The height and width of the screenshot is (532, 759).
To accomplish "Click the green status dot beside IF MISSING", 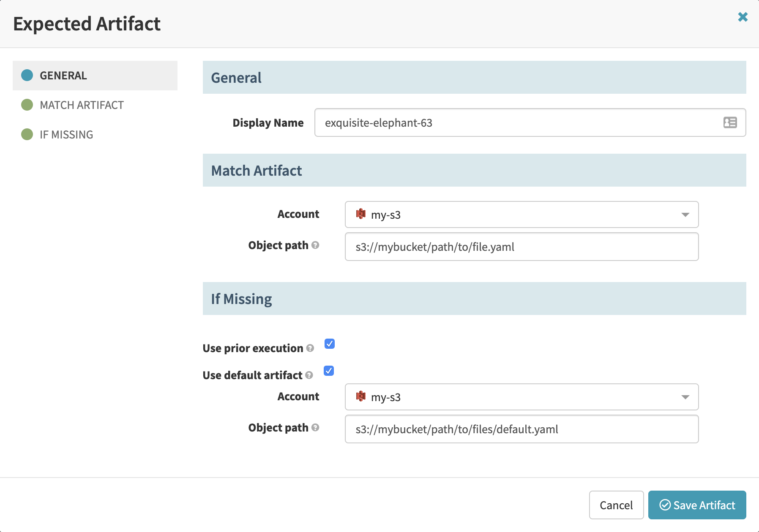I will pos(27,134).
